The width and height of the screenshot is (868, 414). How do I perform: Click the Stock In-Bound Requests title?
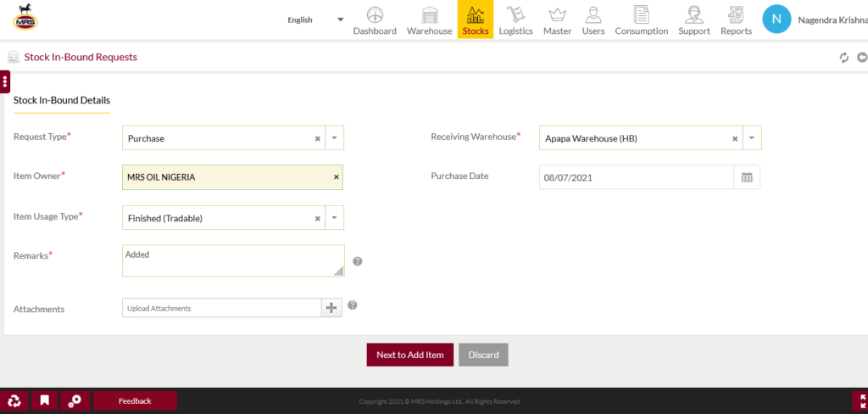point(81,57)
